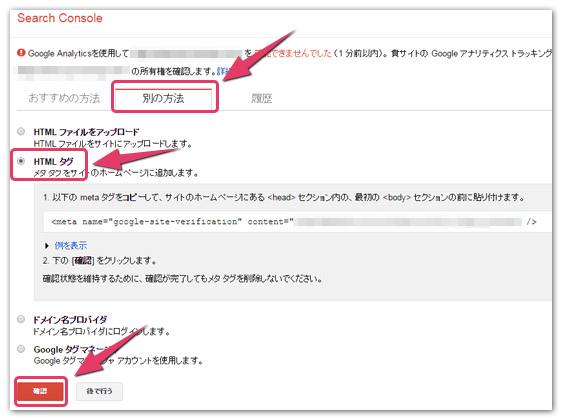Select the HTML タグ radio button
562x420 pixels.
tap(21, 161)
